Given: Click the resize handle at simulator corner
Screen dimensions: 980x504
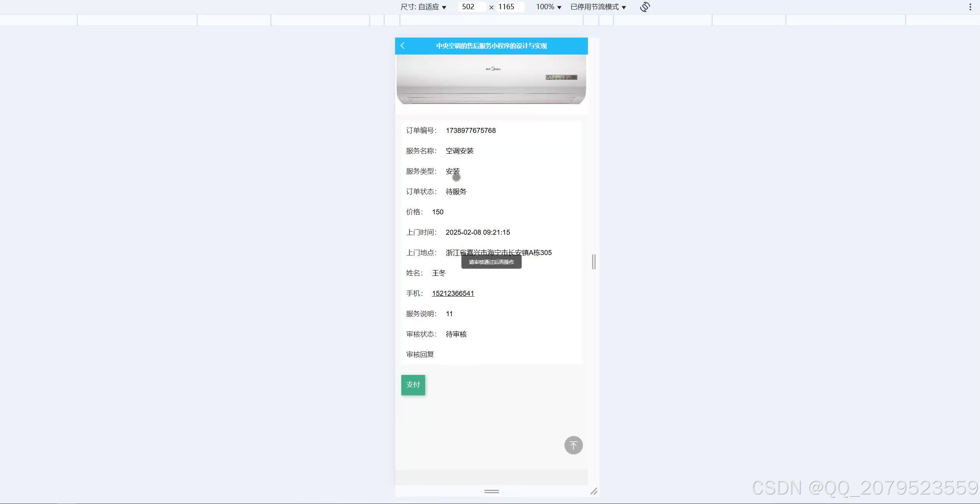Looking at the screenshot, I should click(594, 491).
